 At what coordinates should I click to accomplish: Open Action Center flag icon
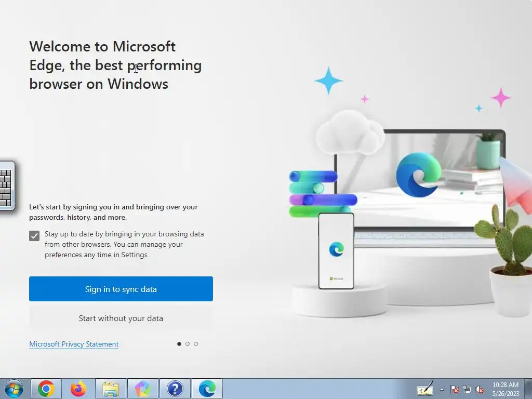point(455,389)
